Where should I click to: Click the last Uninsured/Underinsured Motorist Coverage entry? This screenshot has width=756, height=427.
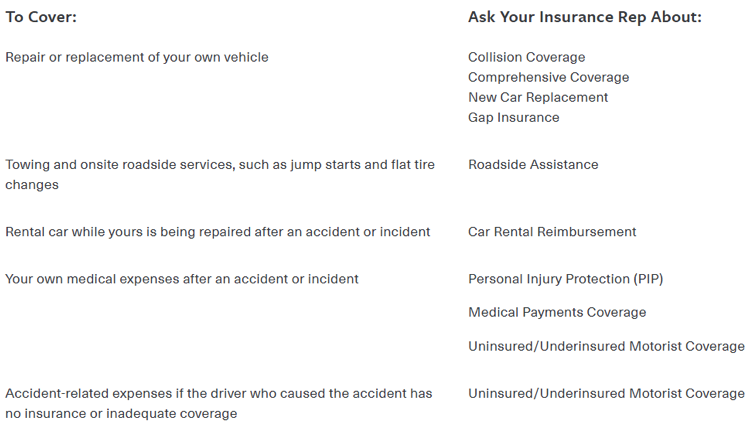[x=606, y=393]
